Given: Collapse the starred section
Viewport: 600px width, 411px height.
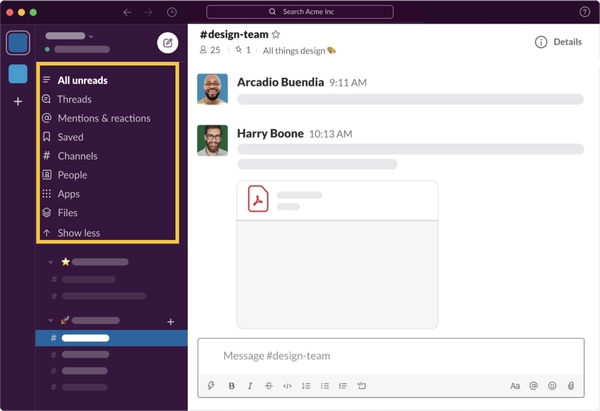Looking at the screenshot, I should [51, 263].
